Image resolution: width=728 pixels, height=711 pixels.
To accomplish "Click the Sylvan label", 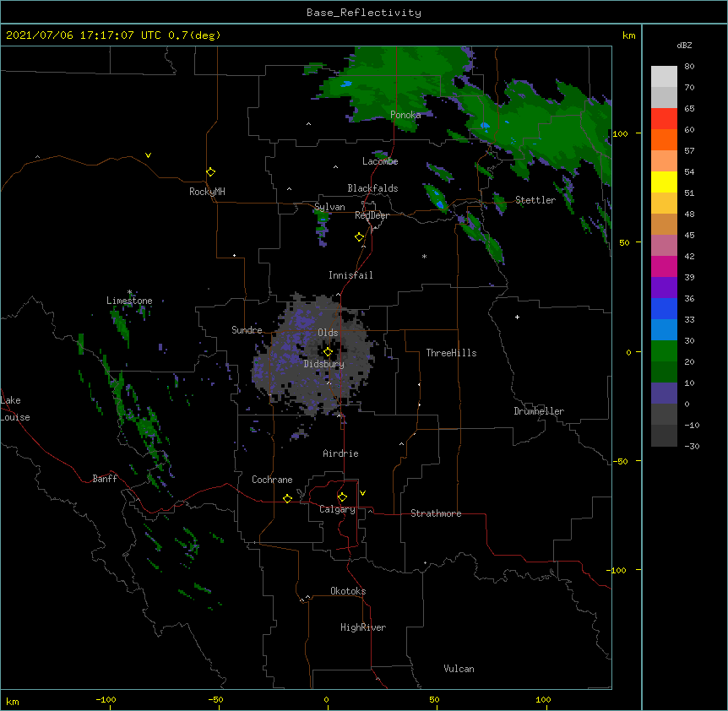I will pos(329,207).
